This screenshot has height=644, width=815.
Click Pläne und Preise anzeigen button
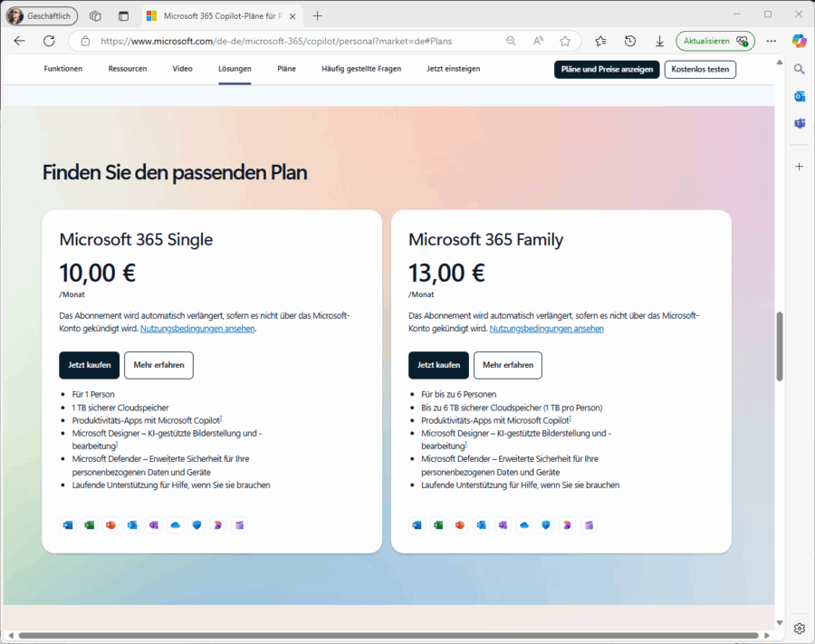coord(607,69)
